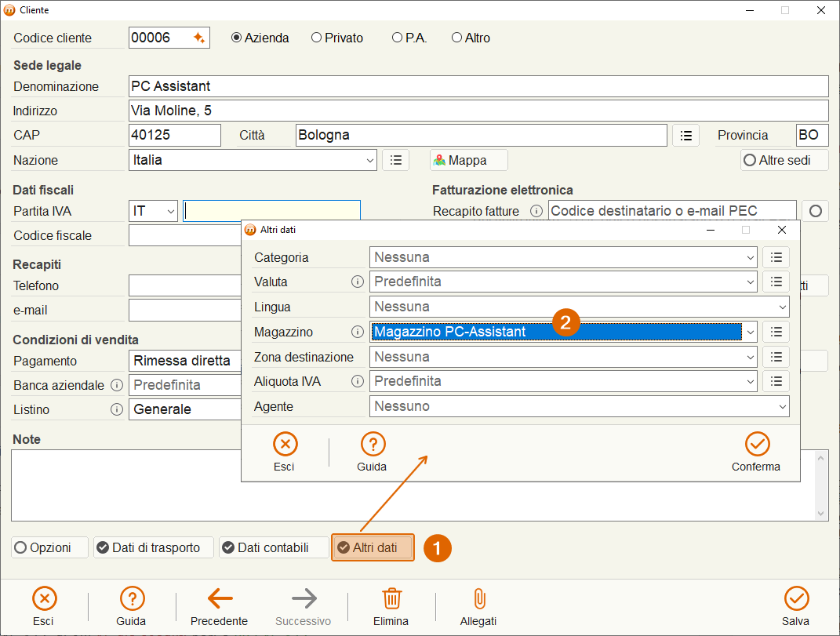Click the Aliquota IVA info icon

tap(358, 381)
